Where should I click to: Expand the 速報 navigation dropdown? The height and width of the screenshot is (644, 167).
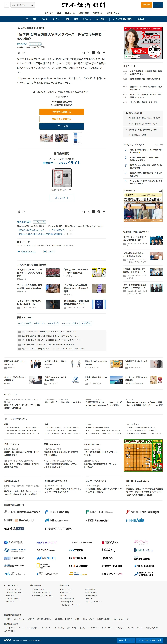click(35, 19)
